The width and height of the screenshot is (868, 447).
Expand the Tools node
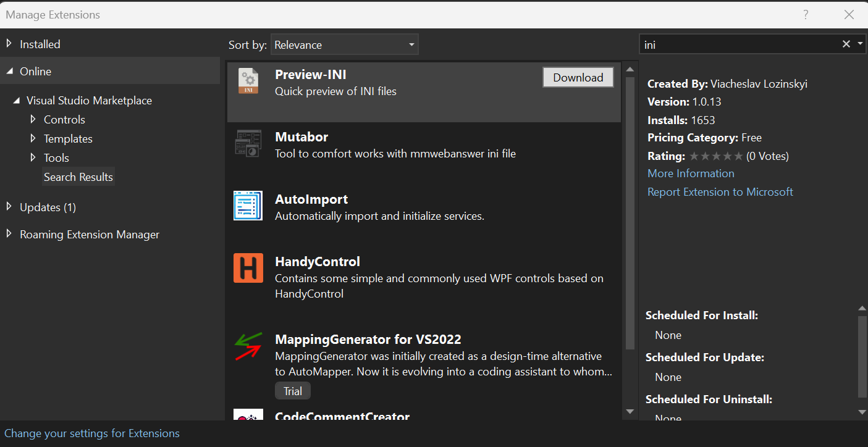click(33, 157)
